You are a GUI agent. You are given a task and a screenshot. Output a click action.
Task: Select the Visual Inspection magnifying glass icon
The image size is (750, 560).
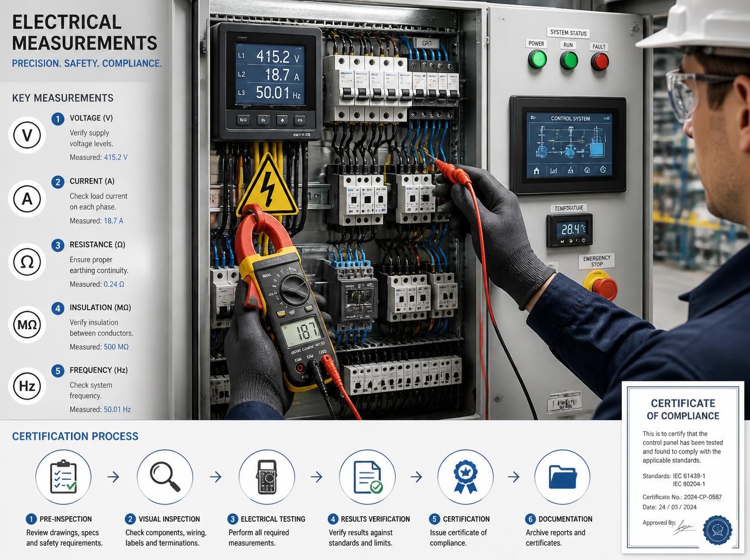tap(165, 477)
